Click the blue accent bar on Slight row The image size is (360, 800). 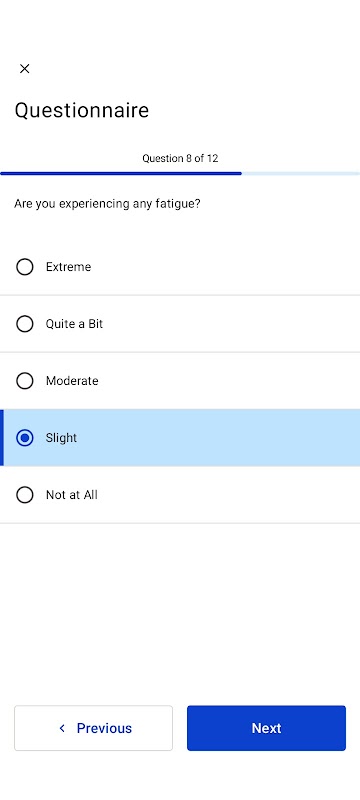pyautogui.click(x=2, y=438)
